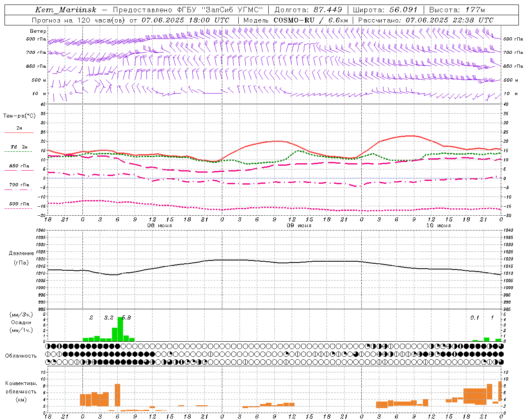
Task: Click the Kem_Mariinsk station title
Action: point(66,10)
